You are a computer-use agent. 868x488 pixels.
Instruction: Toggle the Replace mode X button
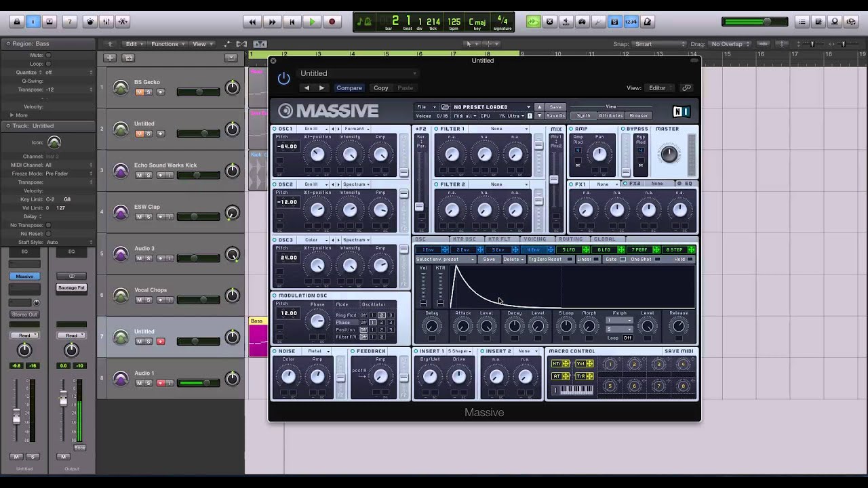[x=549, y=22]
